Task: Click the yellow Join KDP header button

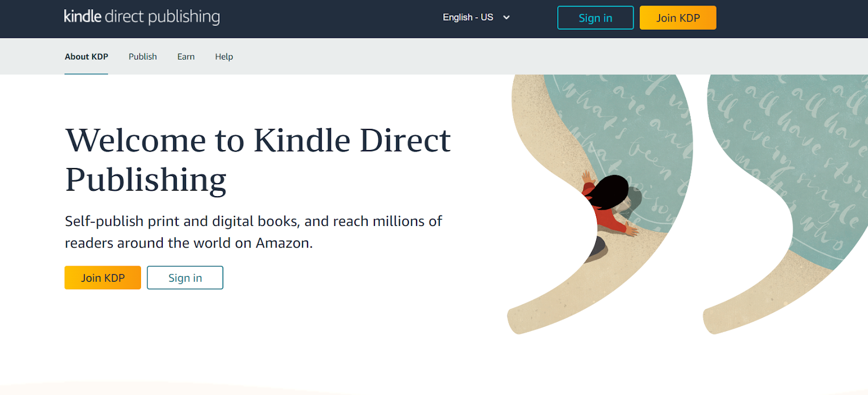Action: coord(678,18)
